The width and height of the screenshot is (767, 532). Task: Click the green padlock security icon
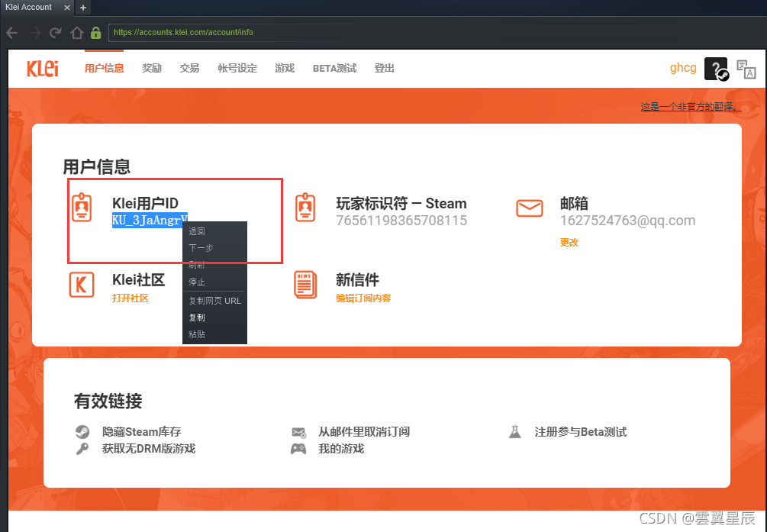click(96, 33)
